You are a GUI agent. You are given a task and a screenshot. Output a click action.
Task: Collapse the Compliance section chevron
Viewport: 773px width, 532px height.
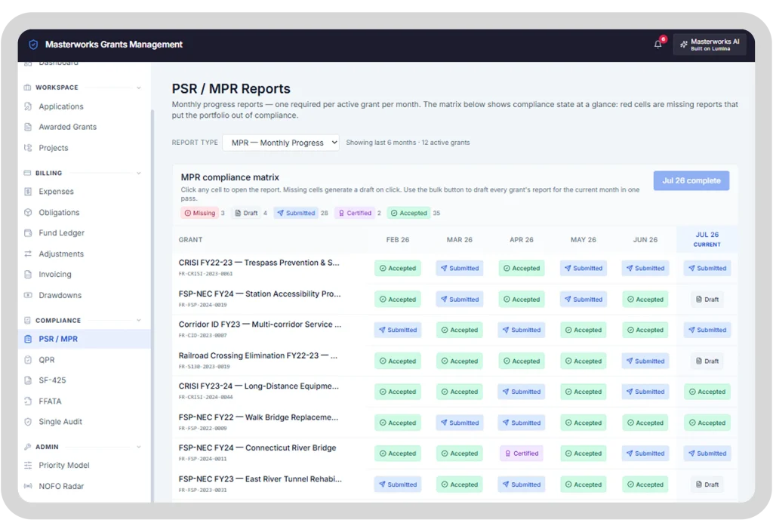tap(139, 320)
